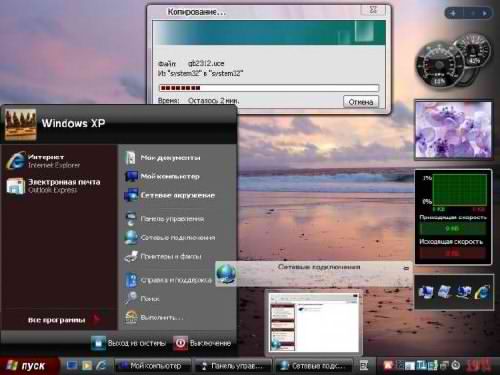
Task: Open Панель управления in Start menu
Action: (x=165, y=219)
